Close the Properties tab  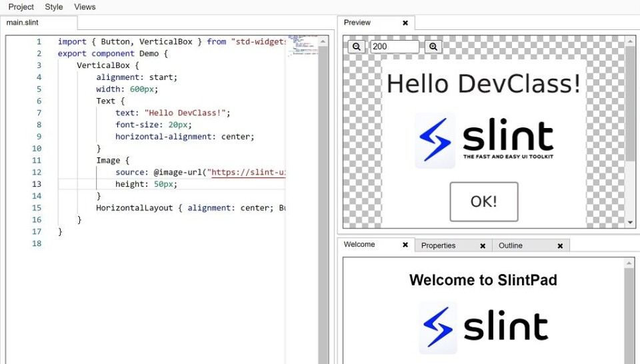[483, 246]
